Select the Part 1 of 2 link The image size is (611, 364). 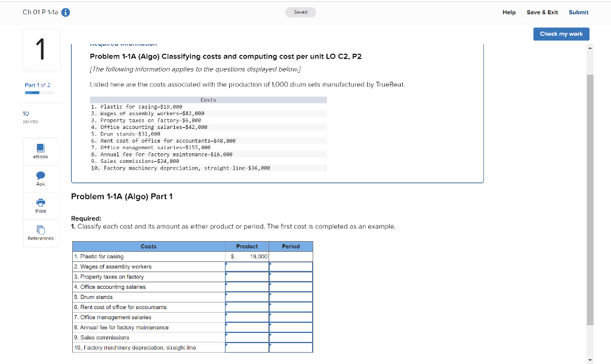[38, 85]
